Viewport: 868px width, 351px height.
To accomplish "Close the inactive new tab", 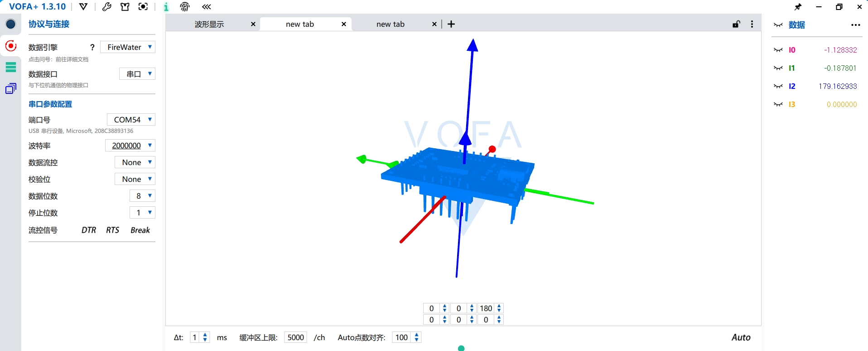I will pos(434,24).
